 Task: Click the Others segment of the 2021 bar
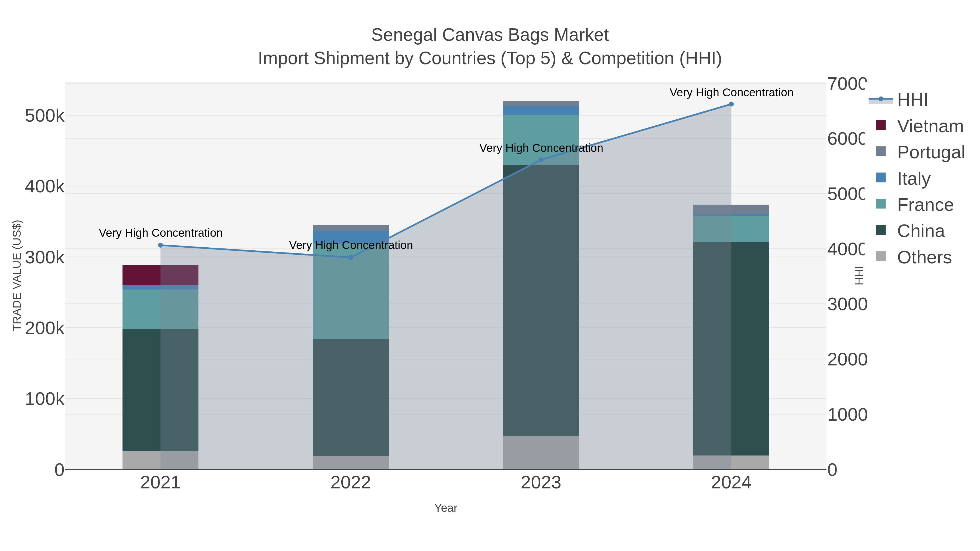pos(160,460)
